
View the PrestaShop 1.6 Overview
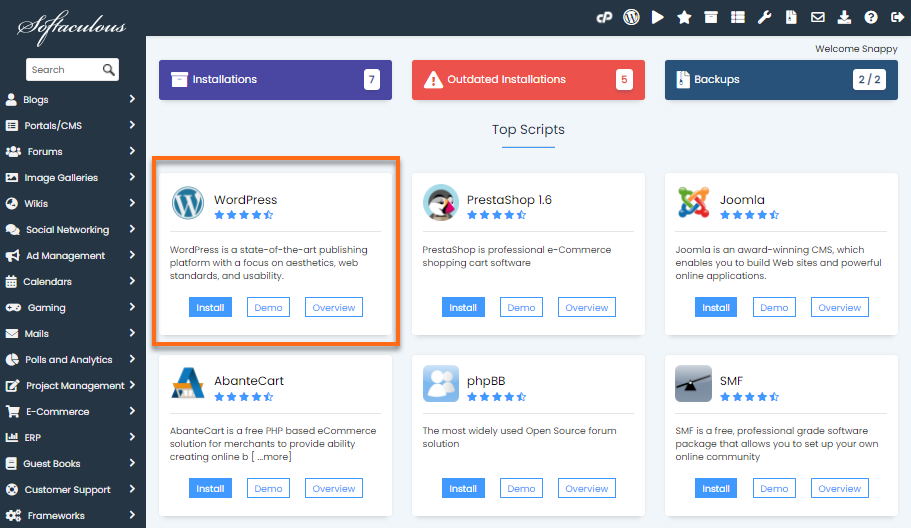[587, 307]
